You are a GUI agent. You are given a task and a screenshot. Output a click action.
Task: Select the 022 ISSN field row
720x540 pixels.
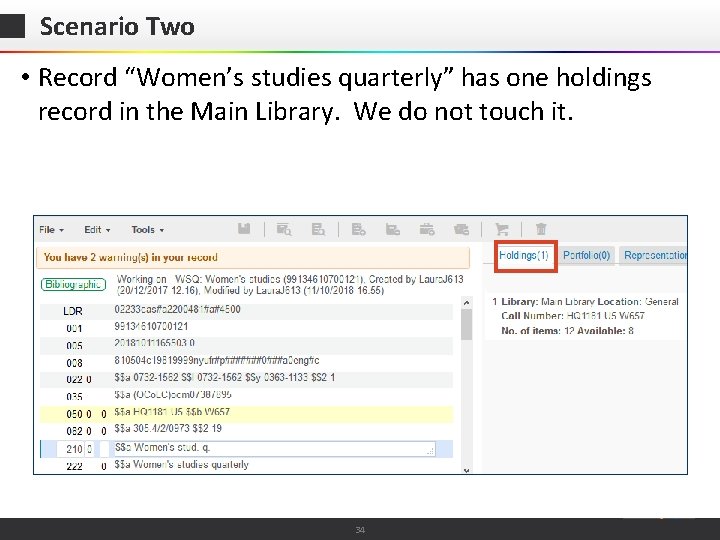246,378
